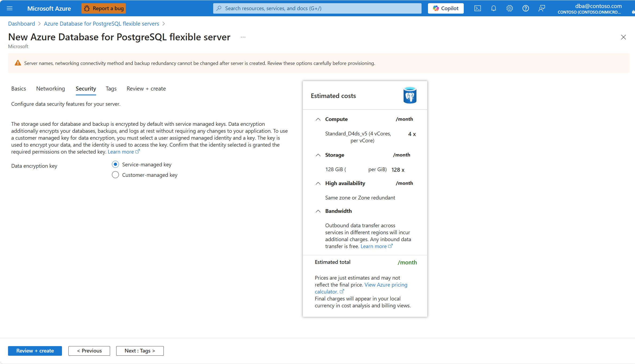Launch the Cloud Shell terminal
635x364 pixels.
[478, 8]
